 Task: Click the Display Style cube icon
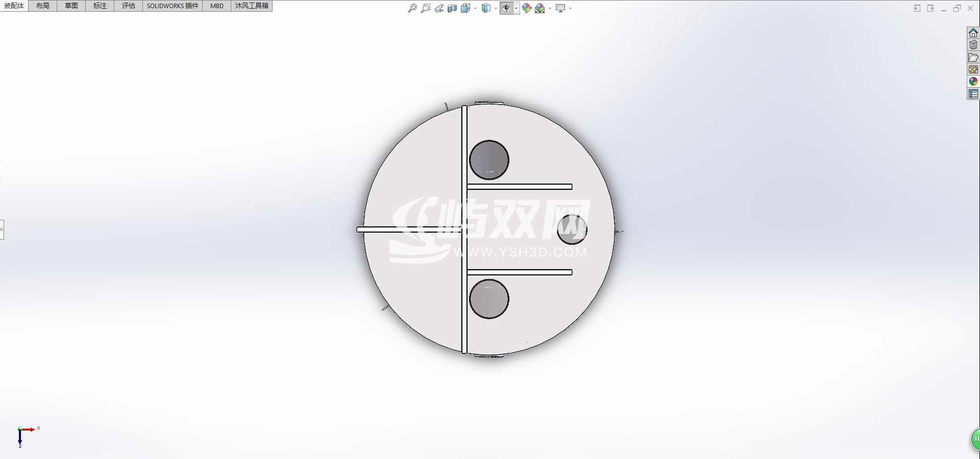pyautogui.click(x=486, y=8)
